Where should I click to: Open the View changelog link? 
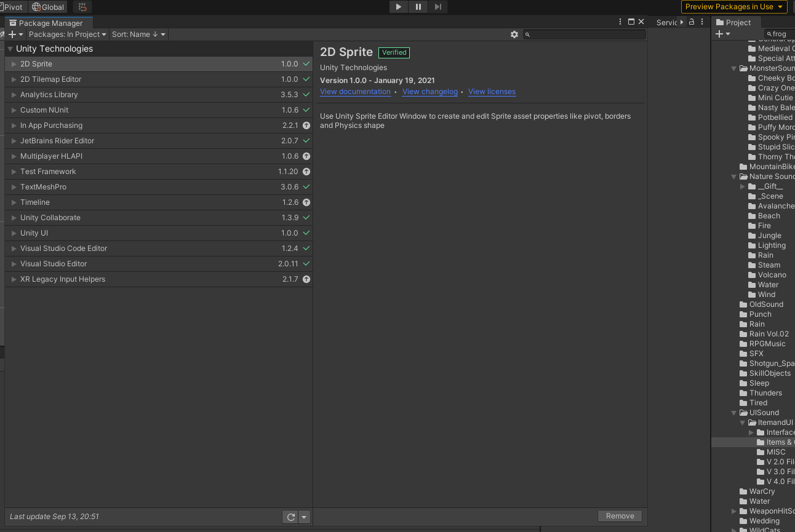pyautogui.click(x=430, y=92)
